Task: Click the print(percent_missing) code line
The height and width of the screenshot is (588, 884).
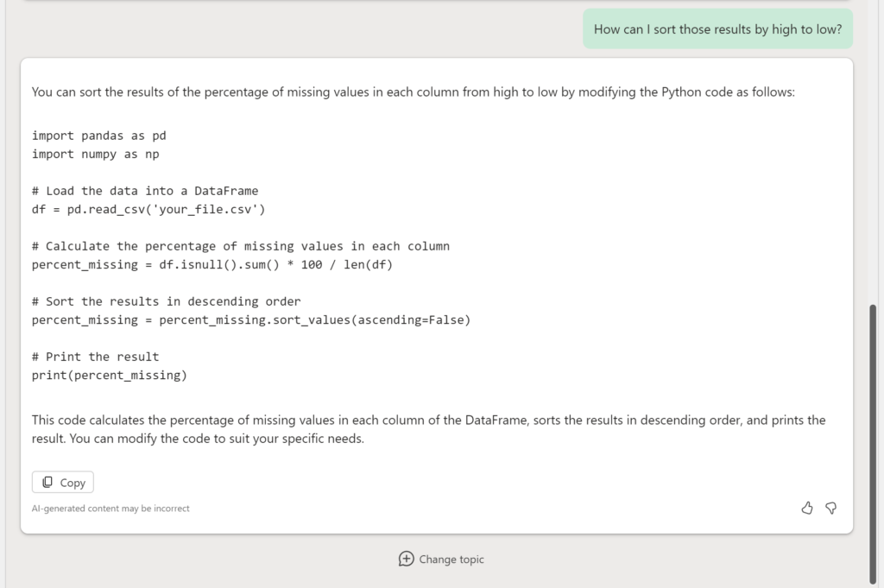Action: tap(109, 375)
